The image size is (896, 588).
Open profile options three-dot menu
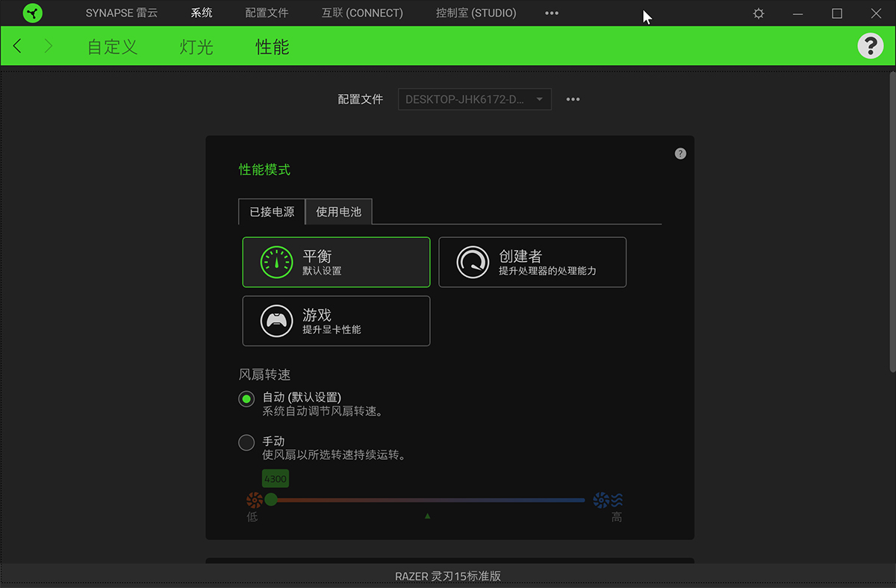[x=573, y=99]
